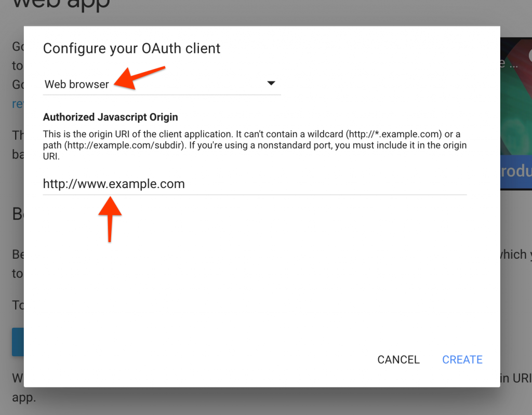Click the blue CREATE button

pyautogui.click(x=462, y=360)
